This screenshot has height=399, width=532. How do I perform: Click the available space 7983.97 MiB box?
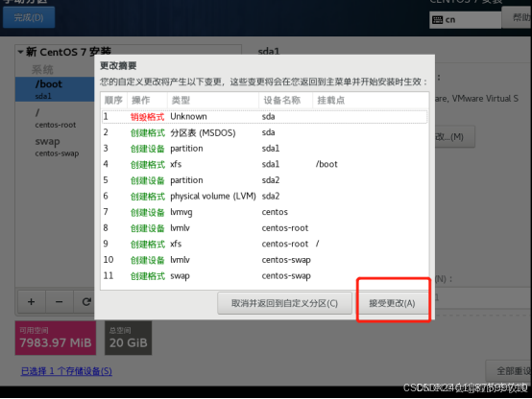click(x=56, y=338)
